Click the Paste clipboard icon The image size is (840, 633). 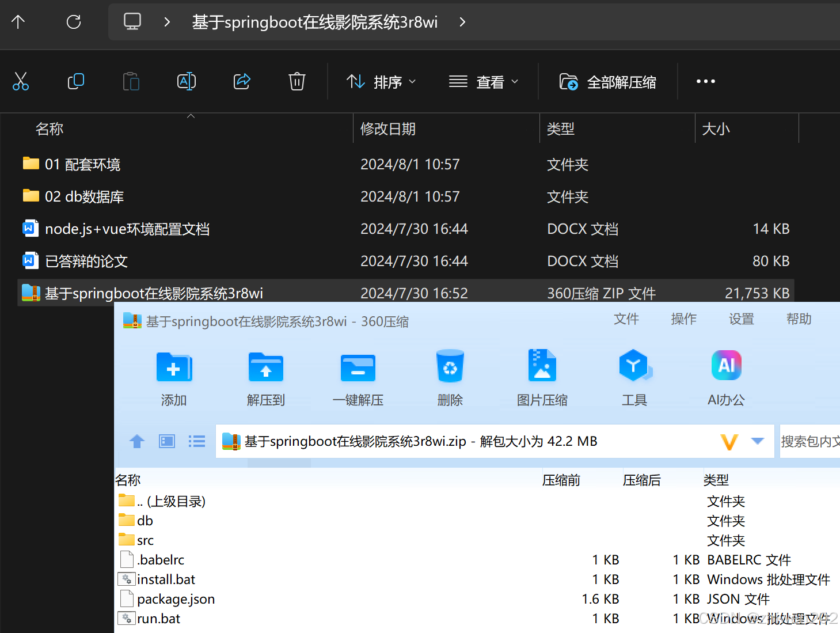131,81
